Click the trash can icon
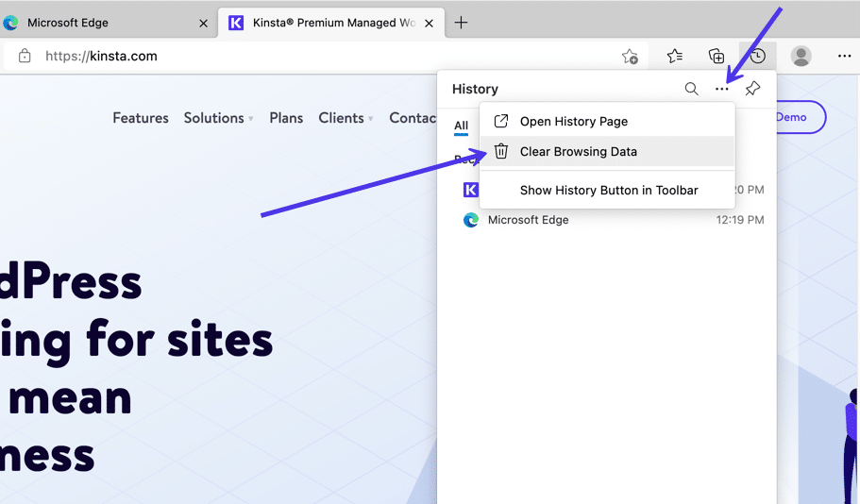The image size is (860, 504). pyautogui.click(x=500, y=151)
